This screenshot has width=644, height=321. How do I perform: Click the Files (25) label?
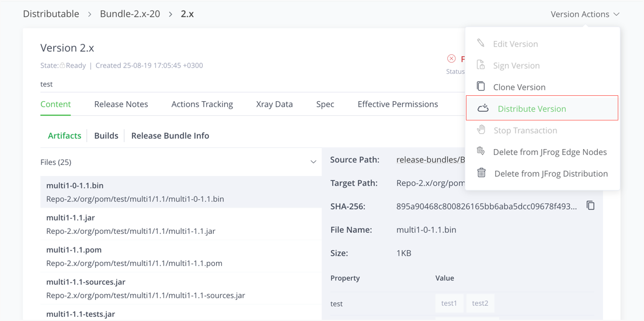(x=56, y=162)
